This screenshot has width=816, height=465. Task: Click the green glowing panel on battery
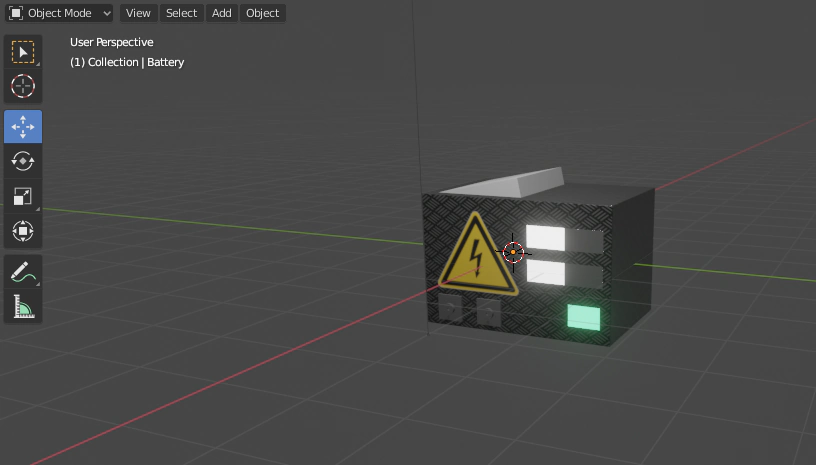(583, 317)
